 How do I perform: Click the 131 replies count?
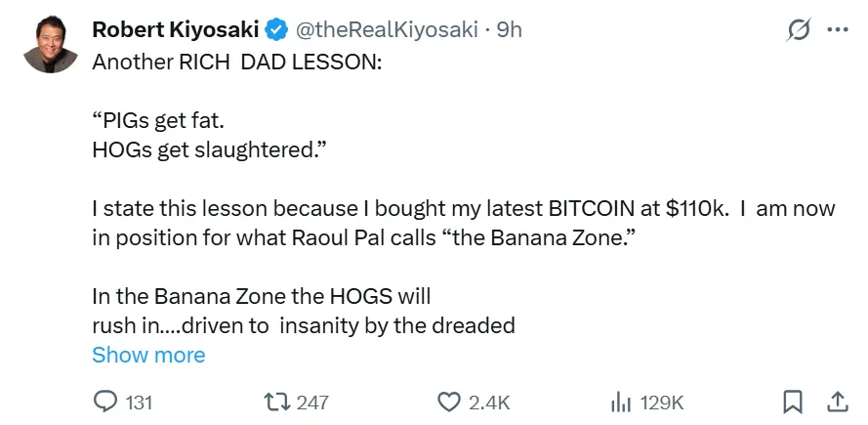(140, 402)
